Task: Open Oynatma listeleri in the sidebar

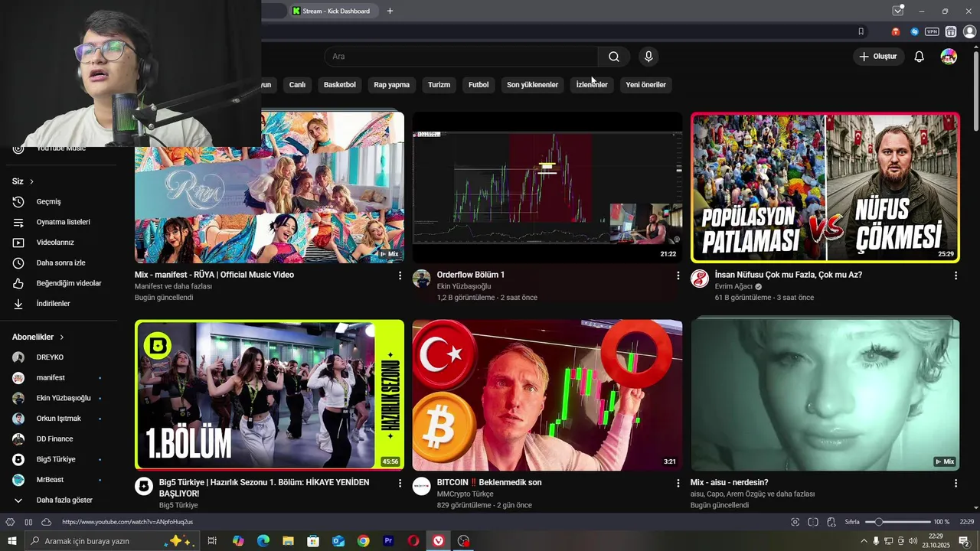Action: [x=61, y=222]
